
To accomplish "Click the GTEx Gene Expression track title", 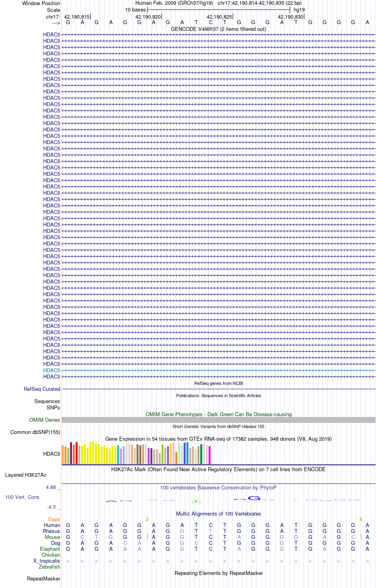I will (218, 439).
